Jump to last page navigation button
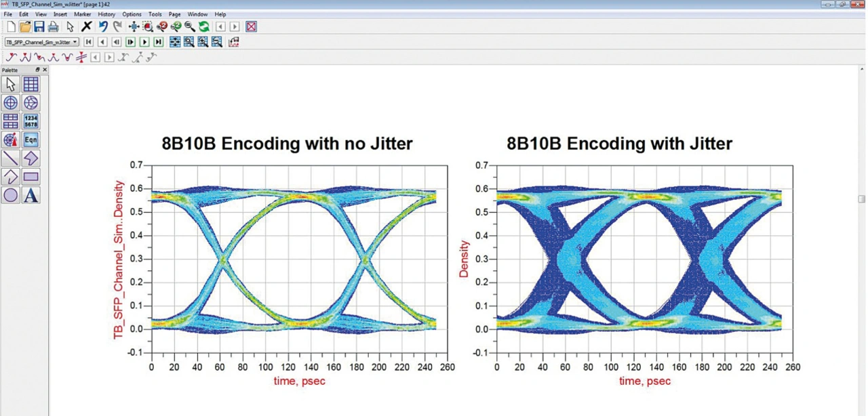The height and width of the screenshot is (416, 868). [x=158, y=42]
